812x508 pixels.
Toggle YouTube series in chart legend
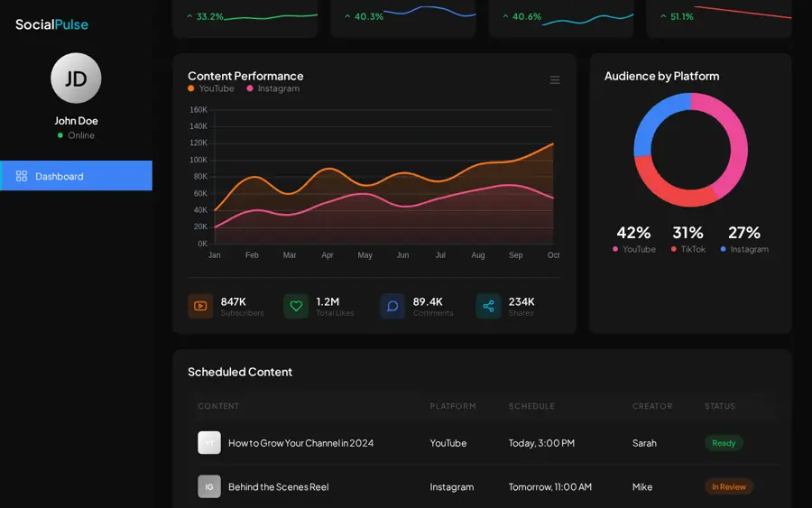point(211,88)
